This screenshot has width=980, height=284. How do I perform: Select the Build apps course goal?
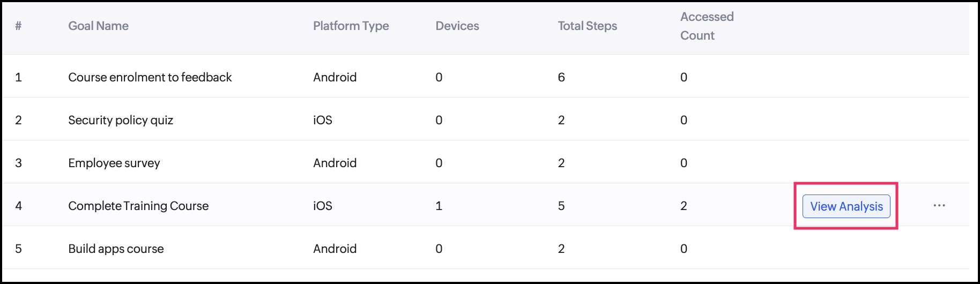coord(116,249)
